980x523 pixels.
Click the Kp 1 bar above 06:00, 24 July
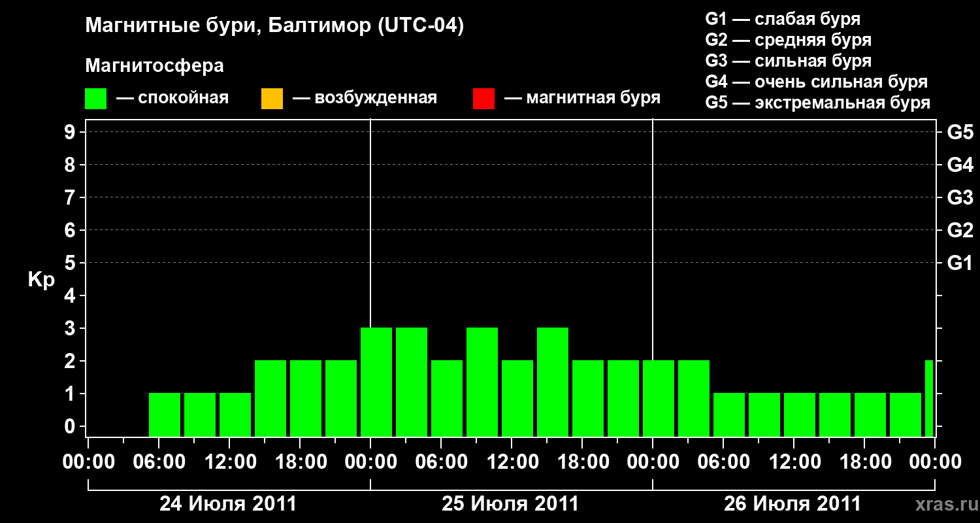[165, 414]
